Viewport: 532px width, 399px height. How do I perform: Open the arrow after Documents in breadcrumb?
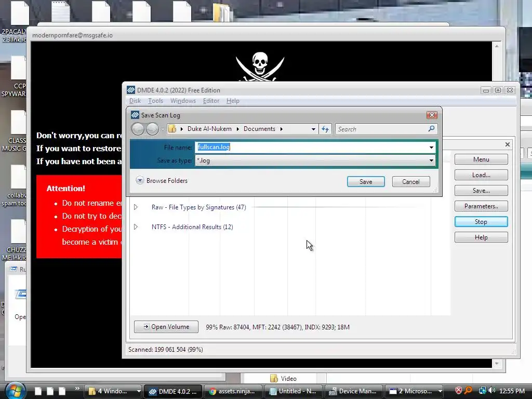coord(281,129)
